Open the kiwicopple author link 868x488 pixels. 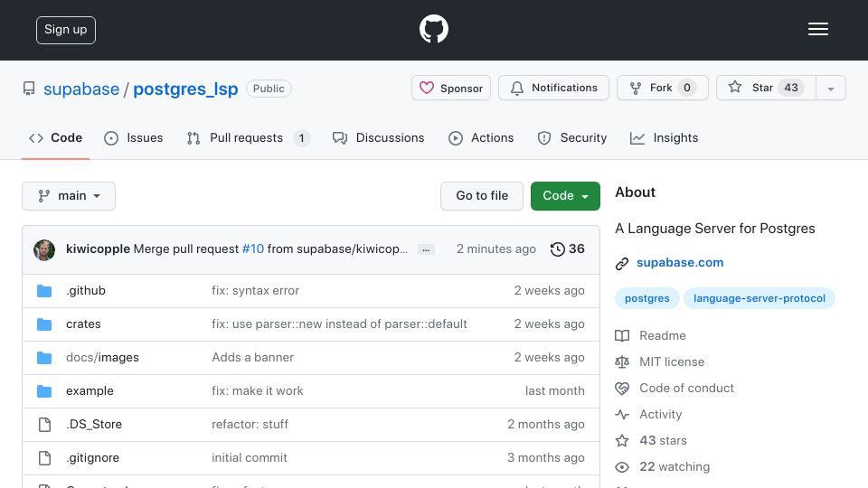[x=98, y=249]
